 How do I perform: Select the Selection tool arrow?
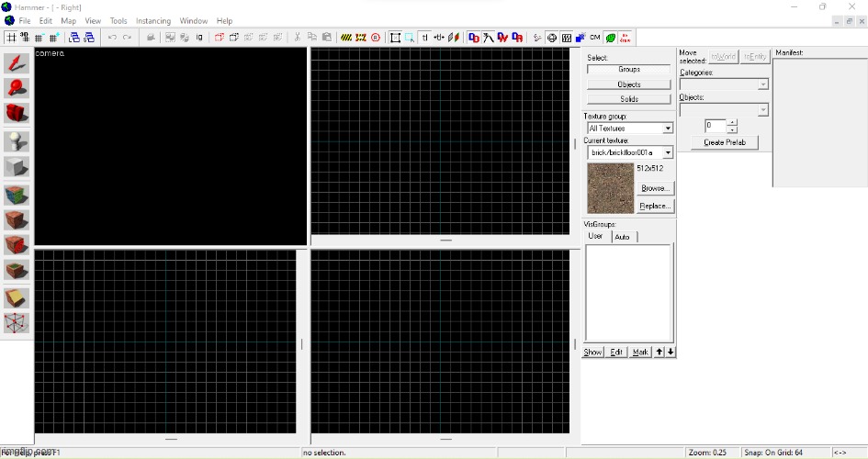click(x=17, y=63)
